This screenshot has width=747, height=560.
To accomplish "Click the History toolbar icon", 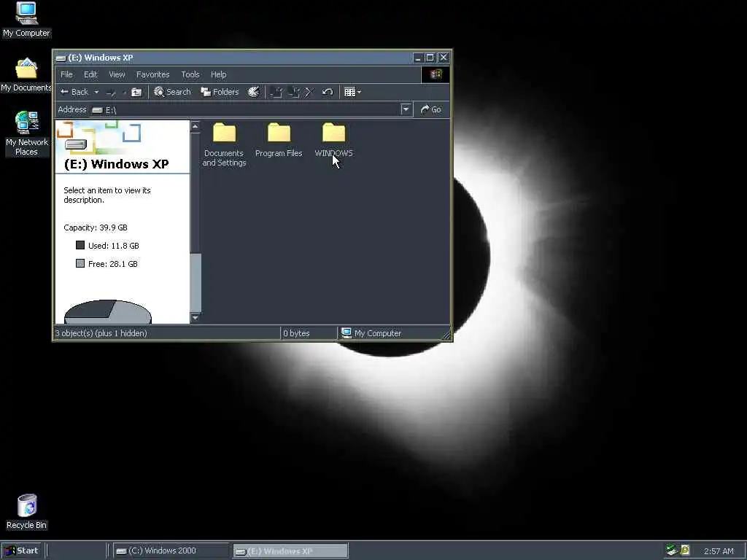I will click(253, 92).
